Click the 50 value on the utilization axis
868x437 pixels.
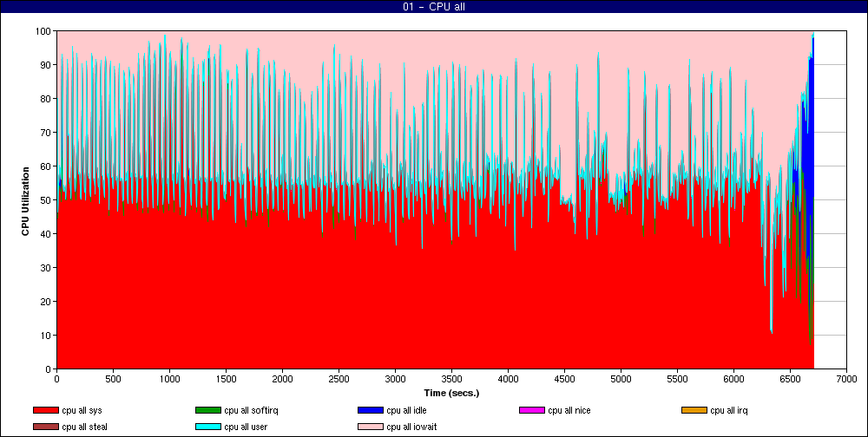point(48,200)
